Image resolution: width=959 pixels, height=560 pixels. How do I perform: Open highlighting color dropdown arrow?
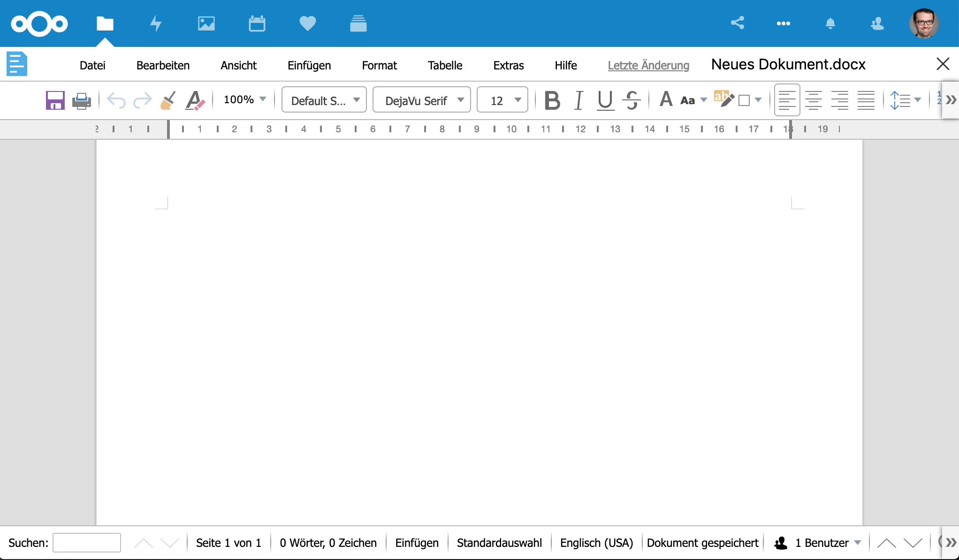[758, 99]
